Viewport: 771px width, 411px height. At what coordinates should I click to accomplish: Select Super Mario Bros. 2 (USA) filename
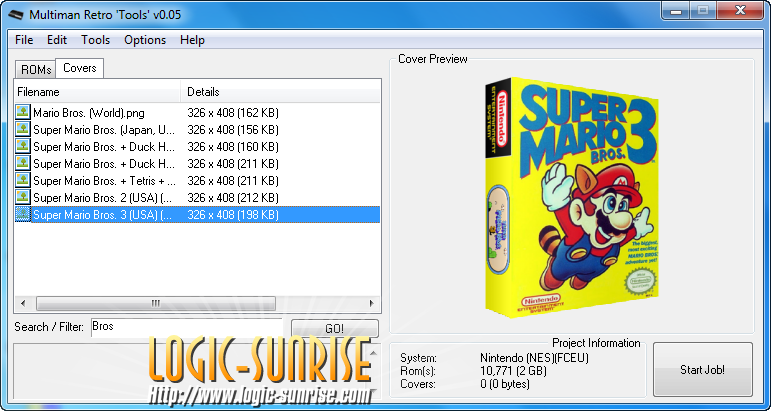[x=103, y=198]
